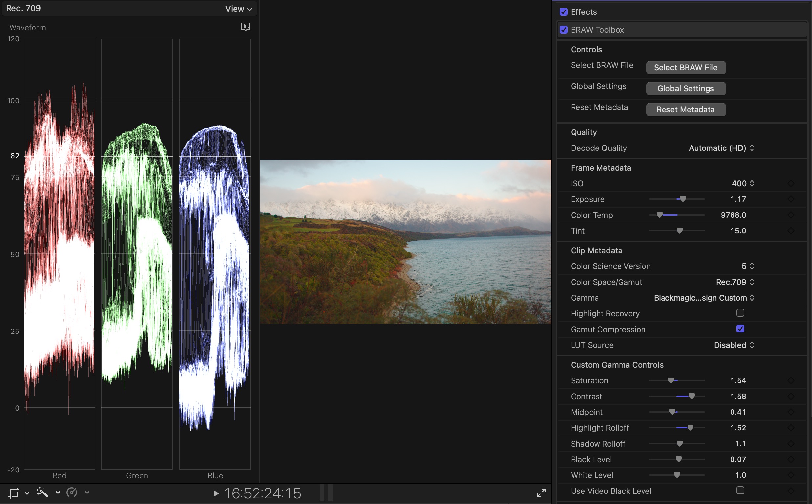Click the ISO keyframe diamond

791,183
